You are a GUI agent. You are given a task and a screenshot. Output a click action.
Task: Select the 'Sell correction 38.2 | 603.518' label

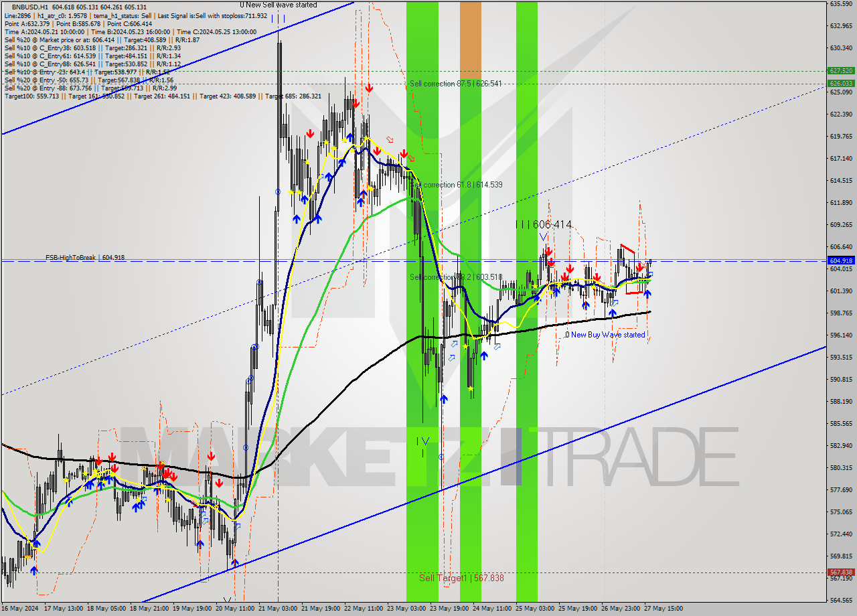pos(456,277)
